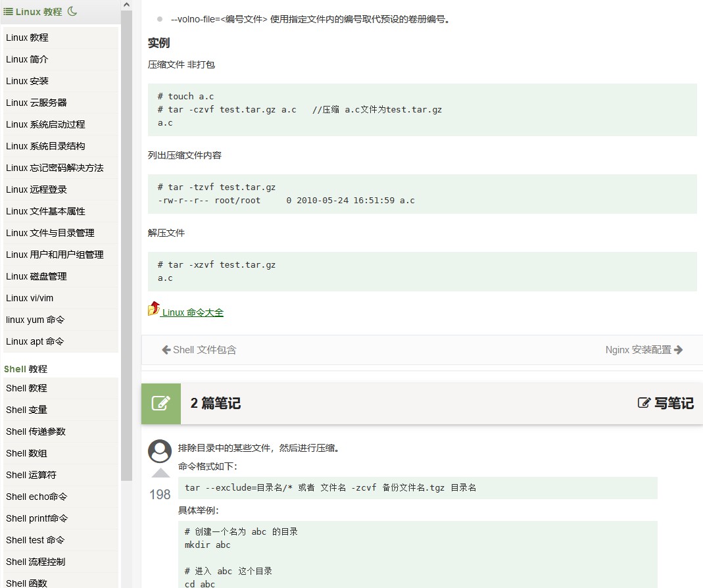This screenshot has width=703, height=588.
Task: Open Shell echo命令 page
Action: click(61, 497)
